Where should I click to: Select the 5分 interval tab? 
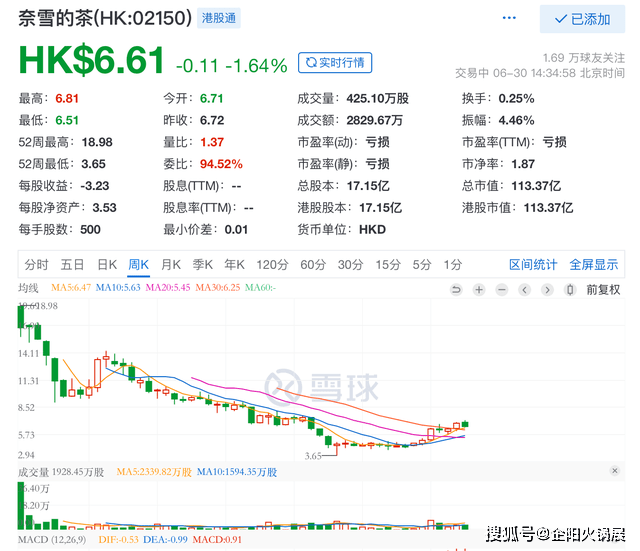point(422,264)
